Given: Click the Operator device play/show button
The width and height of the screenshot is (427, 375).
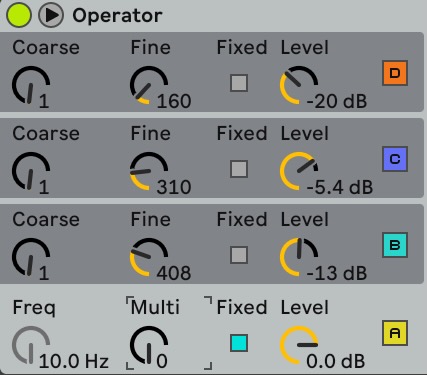Looking at the screenshot, I should coord(51,15).
